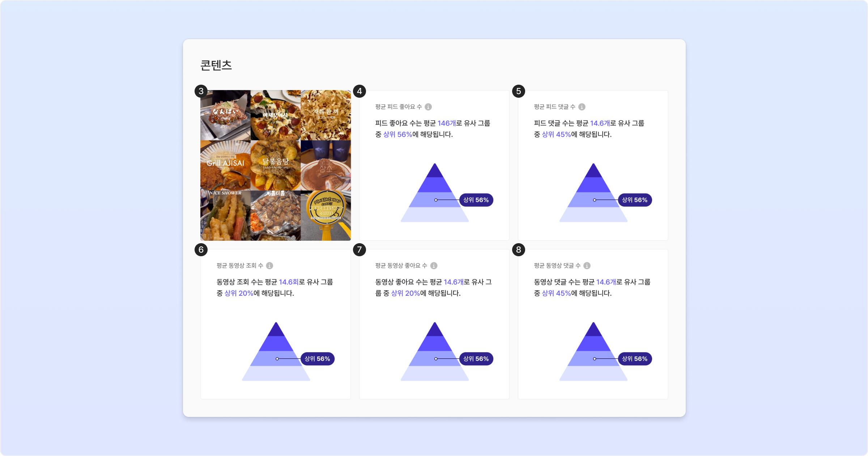Click info icon beside 평균 동영상 조회 수

pos(269,266)
